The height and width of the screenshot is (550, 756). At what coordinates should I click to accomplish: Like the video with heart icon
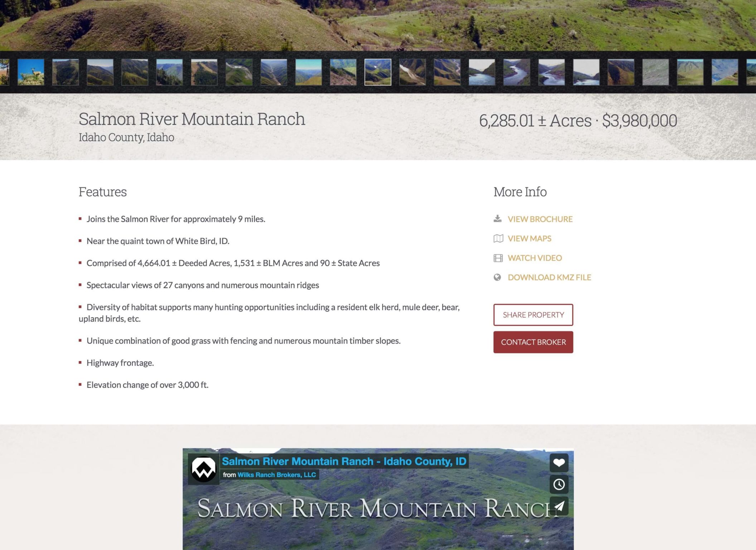[x=559, y=463]
